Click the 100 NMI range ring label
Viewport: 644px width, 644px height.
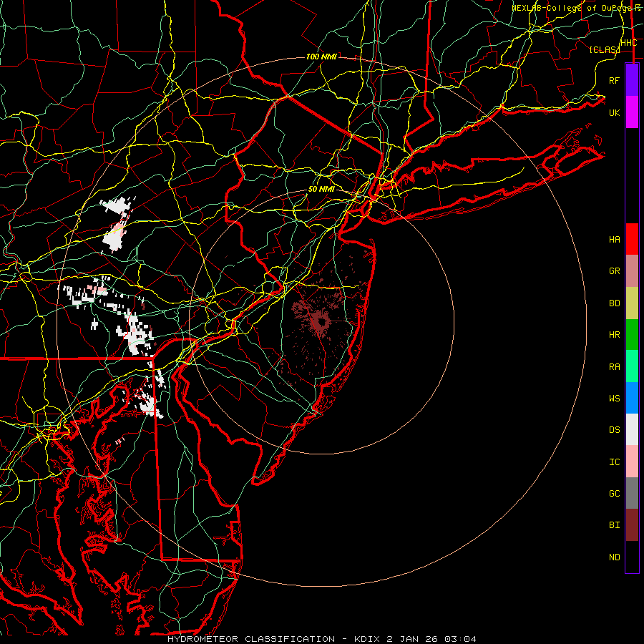coord(321,57)
